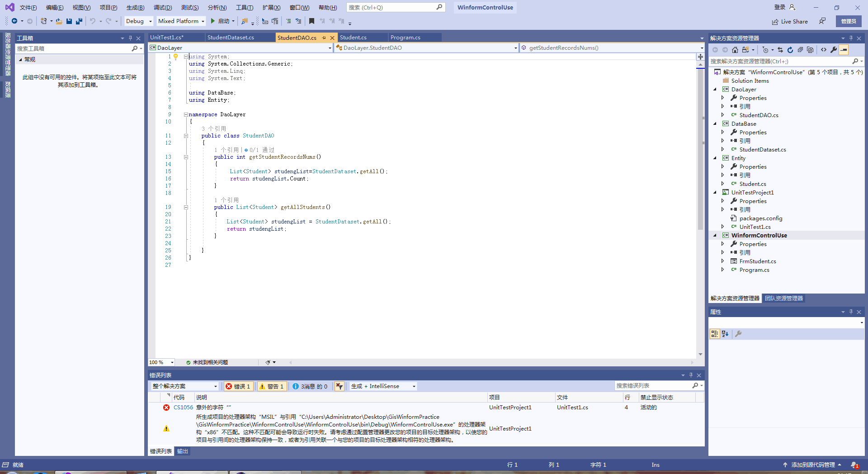Switch to Team Explorer tab
The height and width of the screenshot is (474, 868).
click(x=784, y=299)
